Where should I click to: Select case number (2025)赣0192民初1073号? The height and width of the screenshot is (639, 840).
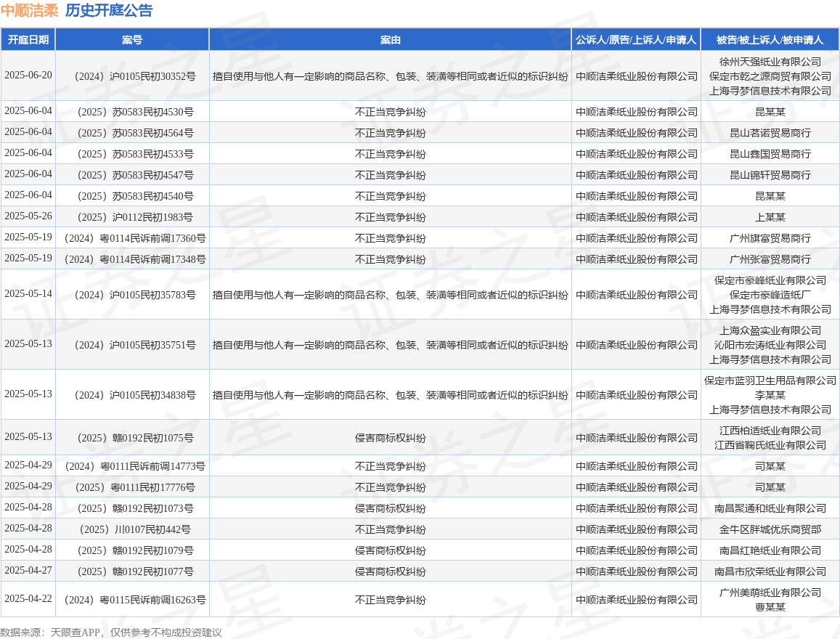[x=136, y=508]
